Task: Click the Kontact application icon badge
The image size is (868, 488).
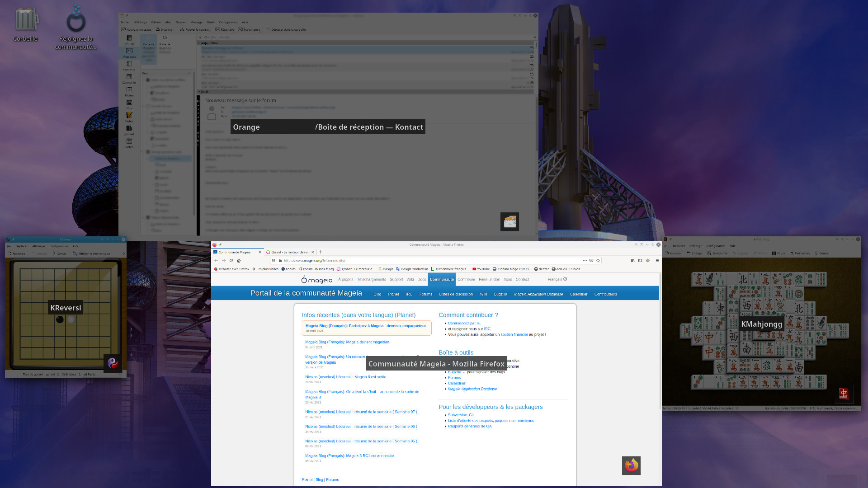Action: (509, 222)
